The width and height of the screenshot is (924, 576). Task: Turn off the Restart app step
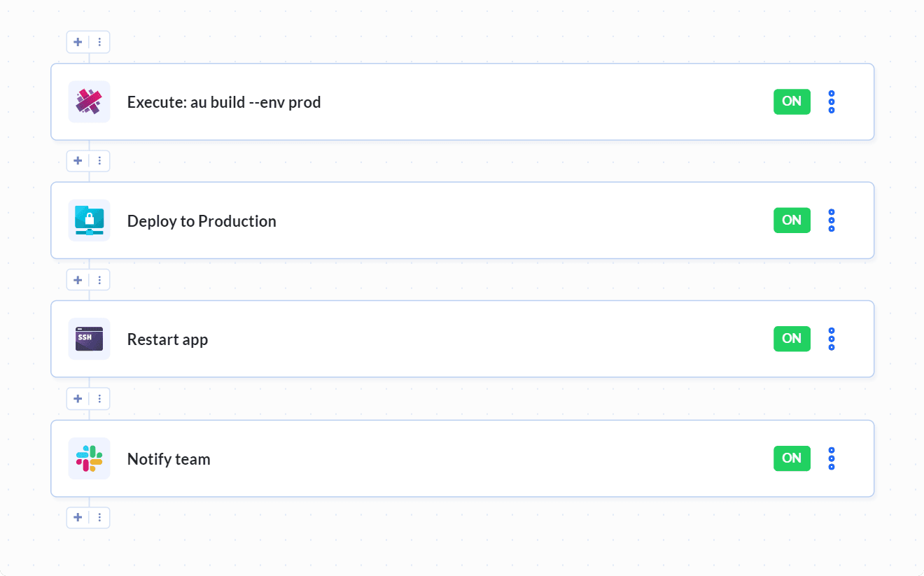tap(792, 339)
